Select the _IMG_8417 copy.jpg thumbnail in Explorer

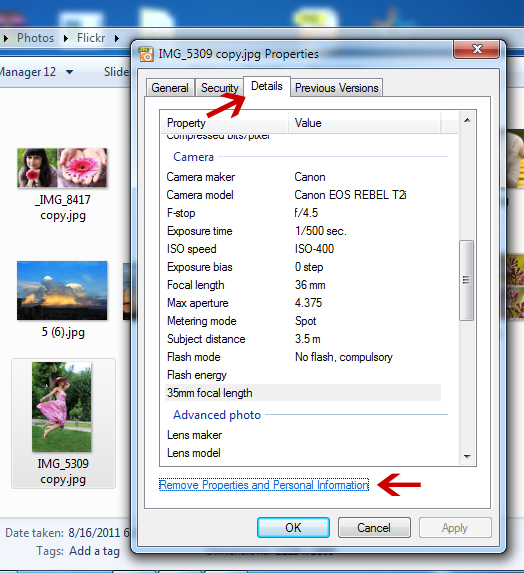62,168
